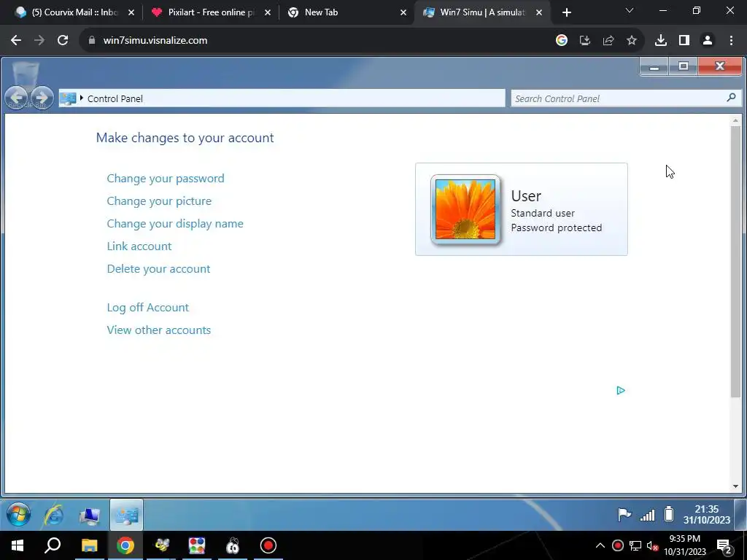Open the Windows volume tray icon

point(653,545)
